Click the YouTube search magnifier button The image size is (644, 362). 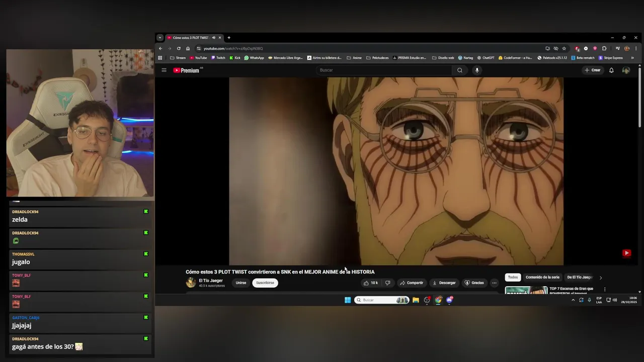pyautogui.click(x=459, y=70)
